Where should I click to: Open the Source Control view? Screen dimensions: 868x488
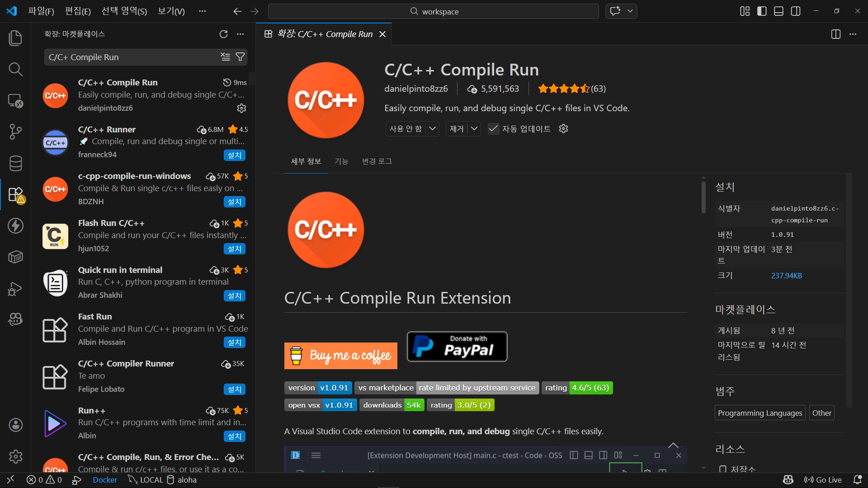pyautogui.click(x=15, y=131)
